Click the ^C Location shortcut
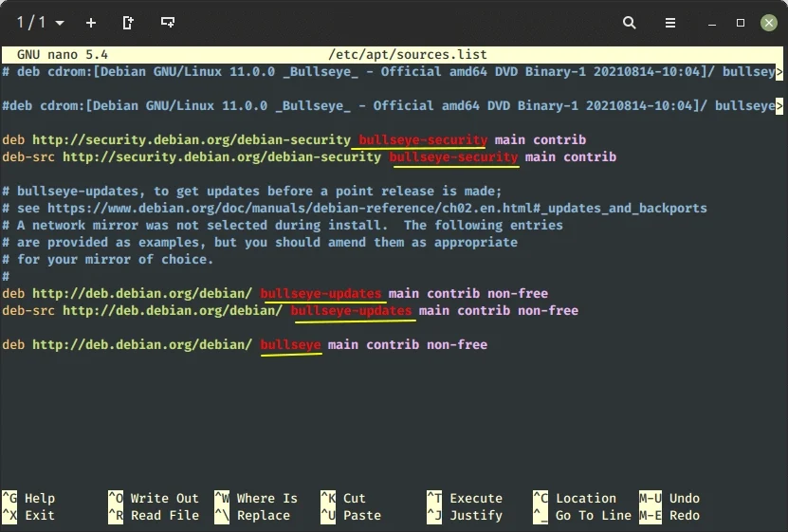788x532 pixels. coord(575,499)
